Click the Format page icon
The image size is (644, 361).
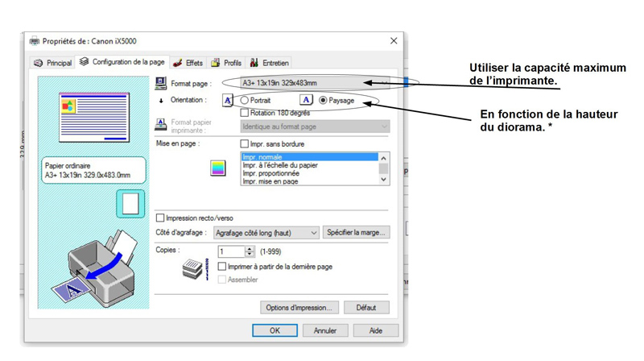click(160, 83)
